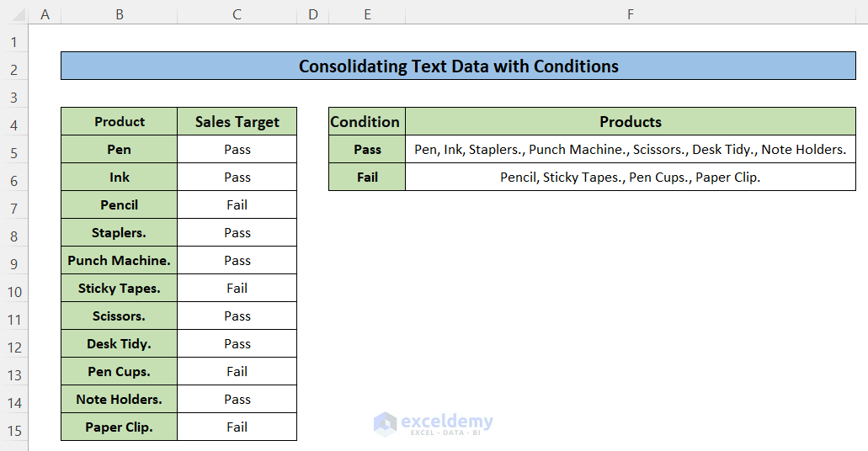The image size is (868, 451).
Task: Select the Sales Target value for Ink
Action: pyautogui.click(x=237, y=177)
